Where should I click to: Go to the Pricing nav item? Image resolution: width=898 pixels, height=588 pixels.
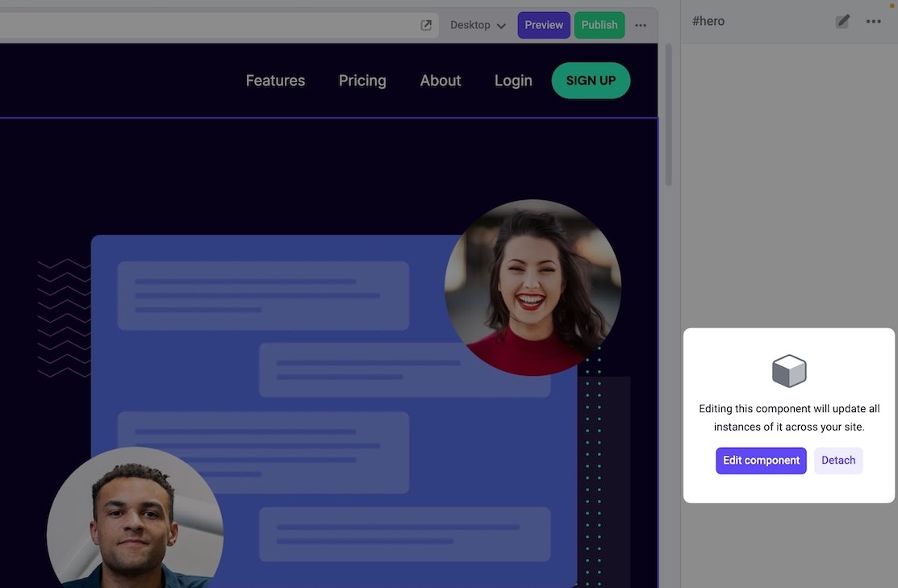click(362, 81)
